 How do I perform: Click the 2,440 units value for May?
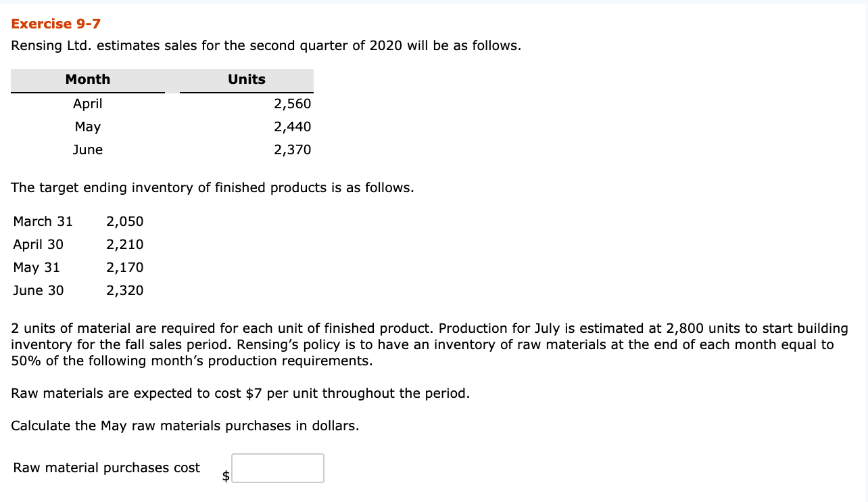click(292, 127)
